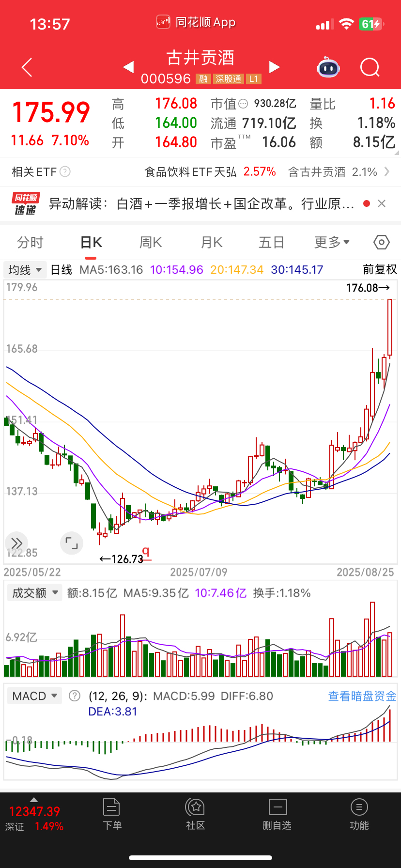Tap the 126.73 low price marker

click(122, 559)
